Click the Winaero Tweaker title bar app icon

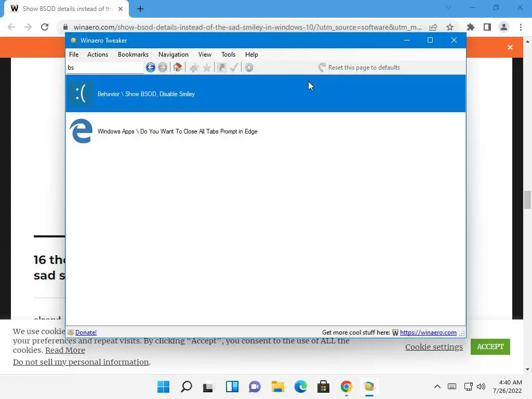[73, 41]
